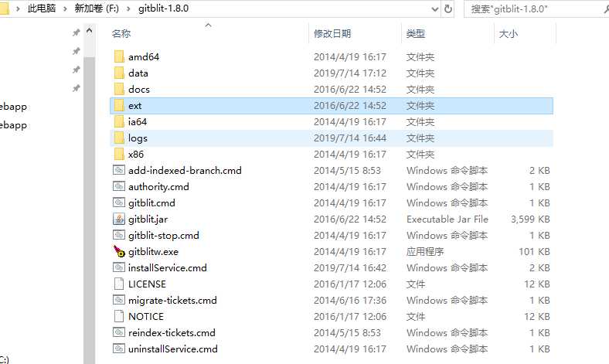Click the Executable Jar File type cell
609x364 pixels.
coord(447,219)
